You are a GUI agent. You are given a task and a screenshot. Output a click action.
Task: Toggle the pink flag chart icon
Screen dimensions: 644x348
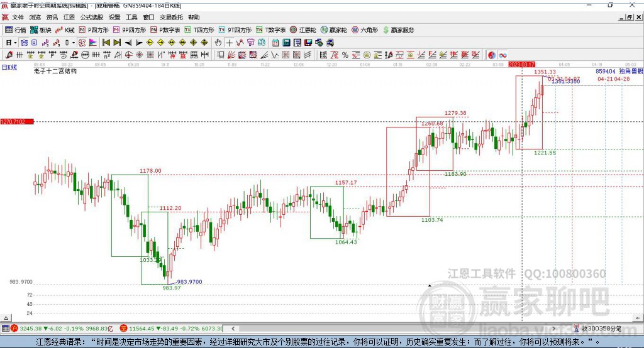93,43
